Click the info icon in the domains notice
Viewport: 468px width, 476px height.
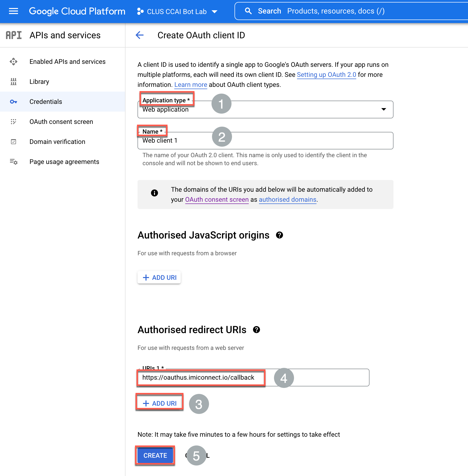tap(154, 193)
